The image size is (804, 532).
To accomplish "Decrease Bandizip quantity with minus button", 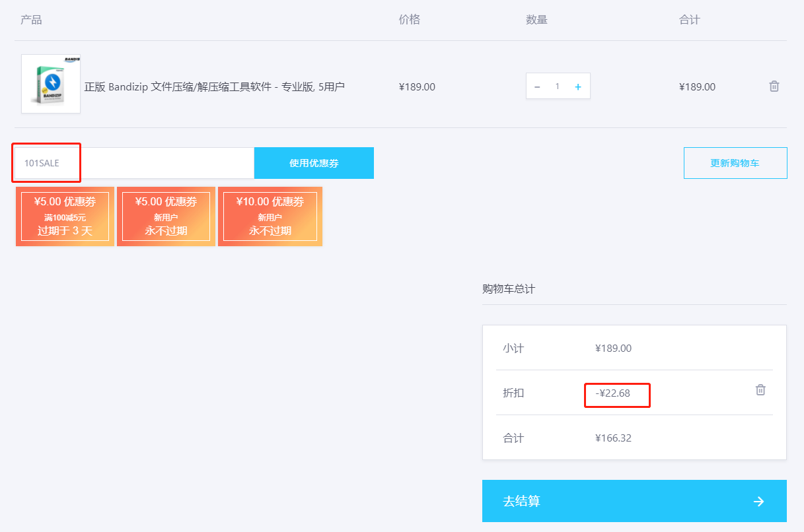I will 537,86.
